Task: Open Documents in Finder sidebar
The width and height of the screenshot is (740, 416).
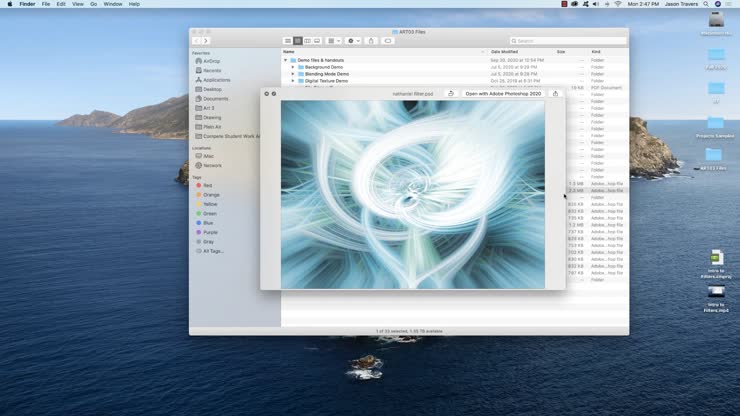Action: click(212, 99)
